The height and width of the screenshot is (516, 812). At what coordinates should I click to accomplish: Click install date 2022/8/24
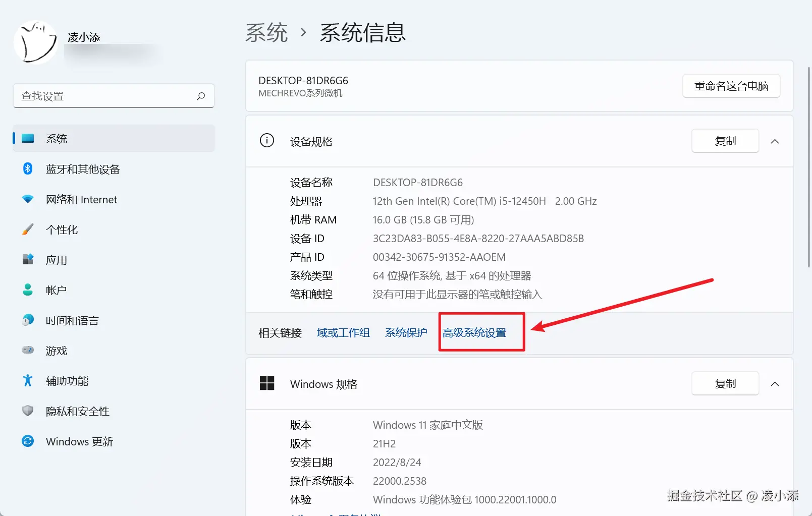click(397, 463)
